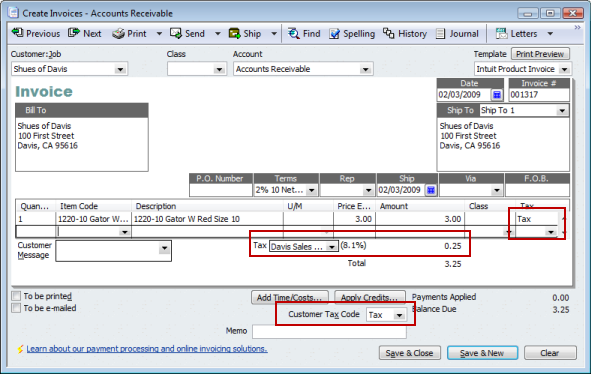The width and height of the screenshot is (591, 374).
Task: Click the Send envelope icon
Action: click(x=176, y=34)
